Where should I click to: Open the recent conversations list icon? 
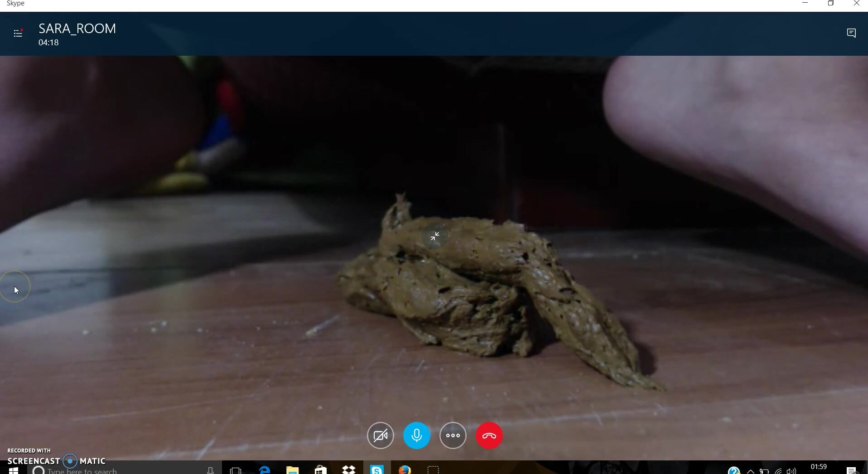tap(18, 33)
